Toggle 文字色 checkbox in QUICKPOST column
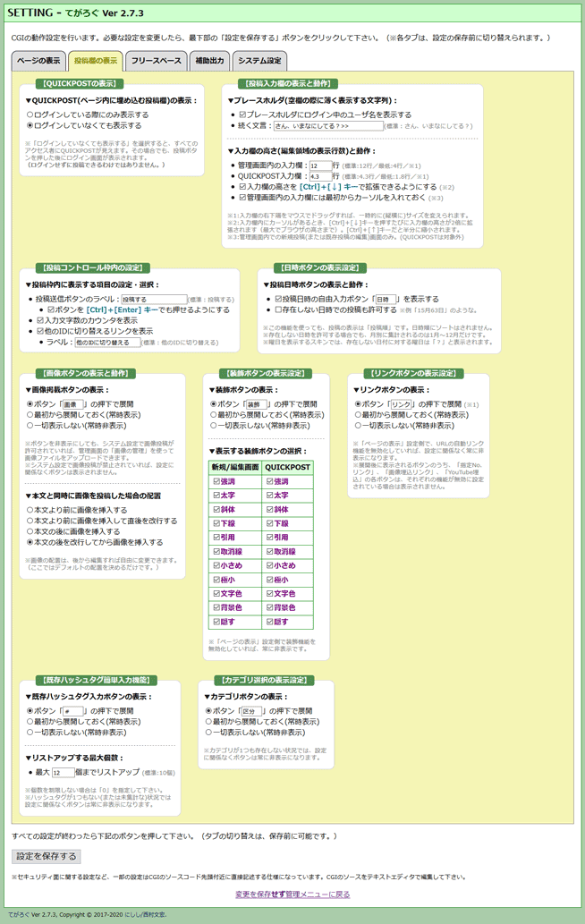 [269, 593]
